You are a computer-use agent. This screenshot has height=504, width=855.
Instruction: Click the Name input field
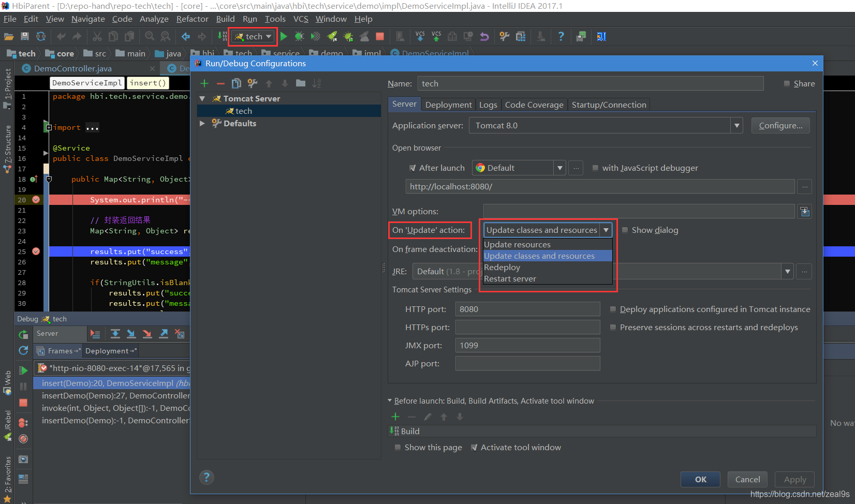pos(591,83)
